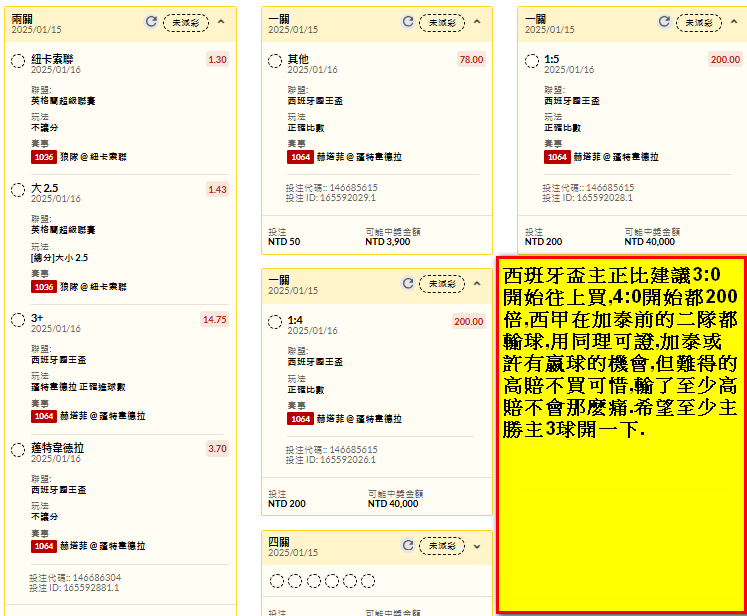Select the circle beside 1:4

coord(275,322)
